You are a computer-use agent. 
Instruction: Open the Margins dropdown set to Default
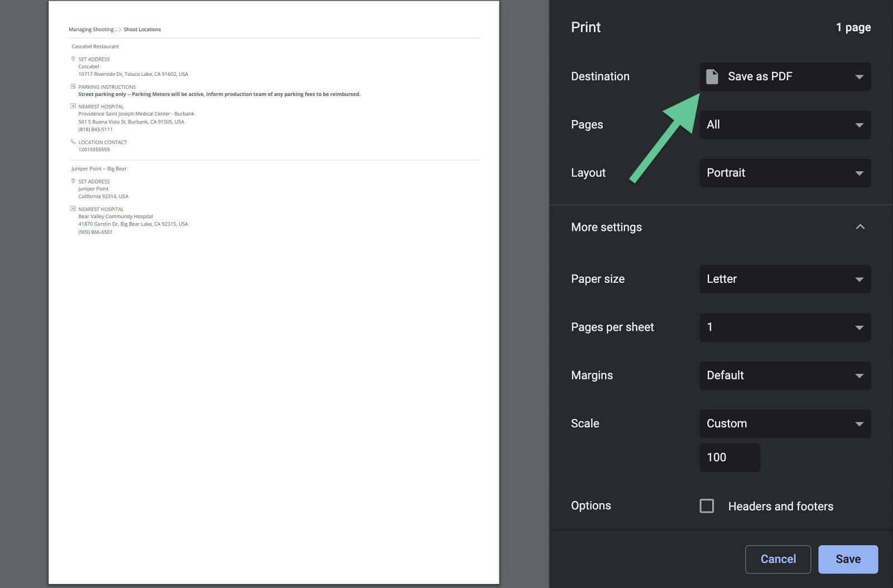pos(785,375)
